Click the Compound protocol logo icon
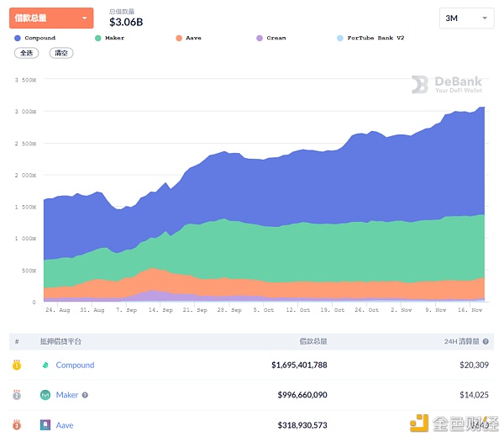Viewport: 504px width, 437px height. [45, 365]
